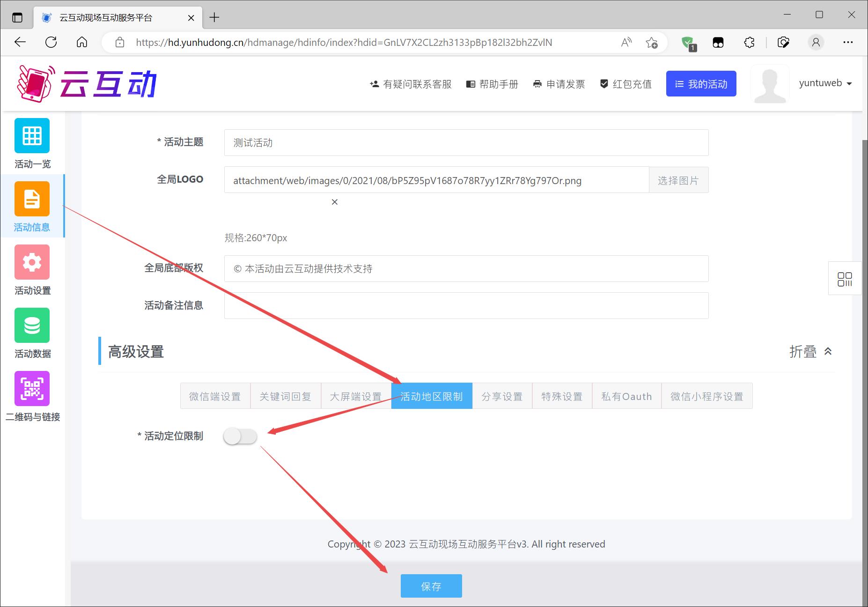Open the yuntuweb account dropdown
This screenshot has width=868, height=607.
[825, 83]
